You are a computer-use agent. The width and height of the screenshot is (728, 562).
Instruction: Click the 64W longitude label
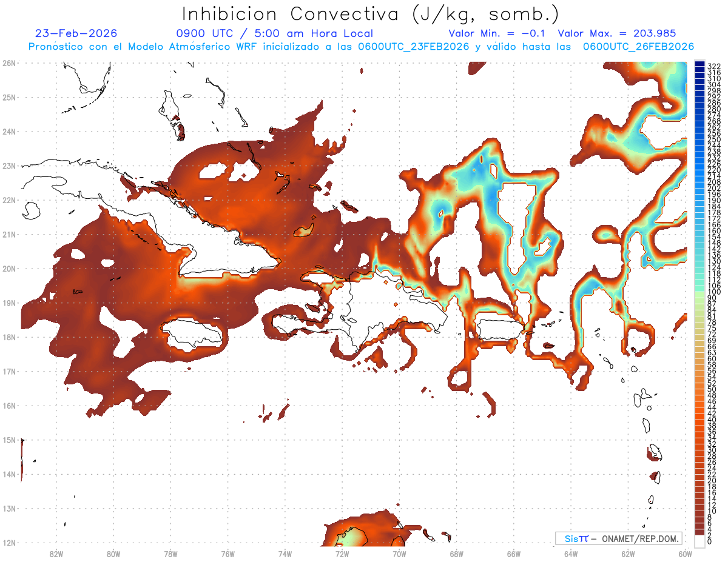[x=571, y=554]
